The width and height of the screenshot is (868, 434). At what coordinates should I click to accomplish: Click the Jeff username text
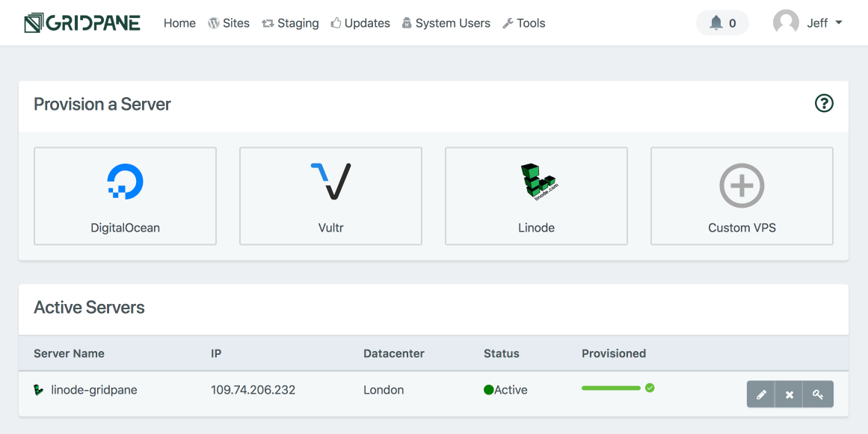(x=817, y=23)
